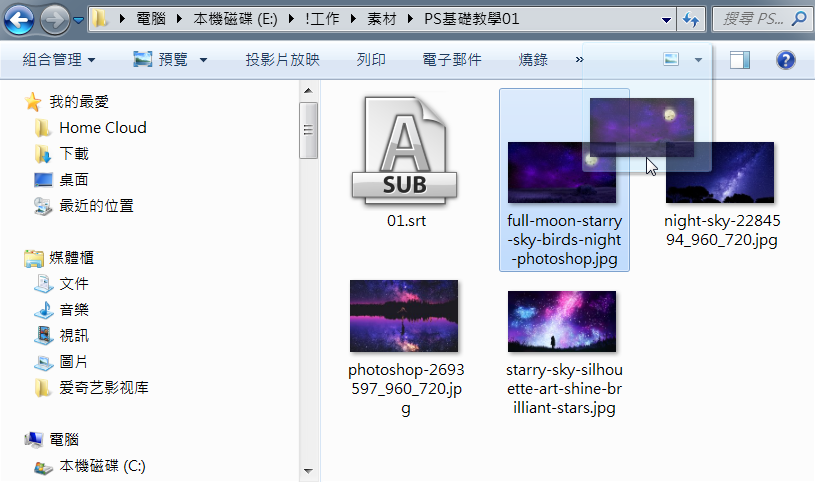The image size is (815, 482).
Task: Select 素材 in the address breadcrumb
Action: tap(382, 19)
